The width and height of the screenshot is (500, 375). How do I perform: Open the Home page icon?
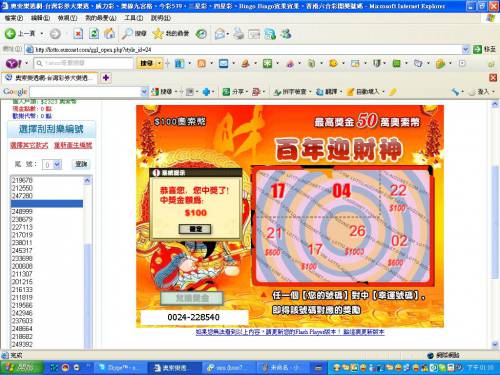[x=110, y=34]
